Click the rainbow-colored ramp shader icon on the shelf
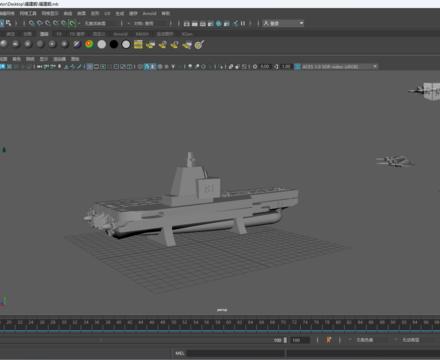 [x=89, y=44]
